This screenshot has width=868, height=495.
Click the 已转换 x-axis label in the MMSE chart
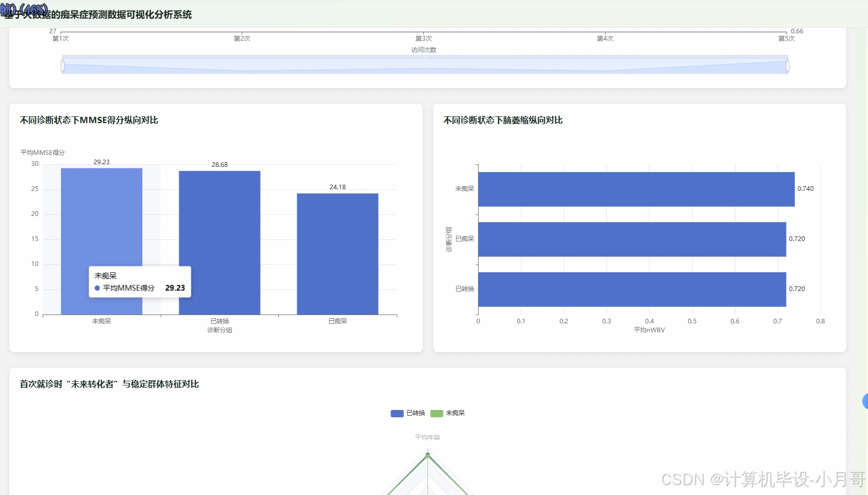(x=219, y=321)
